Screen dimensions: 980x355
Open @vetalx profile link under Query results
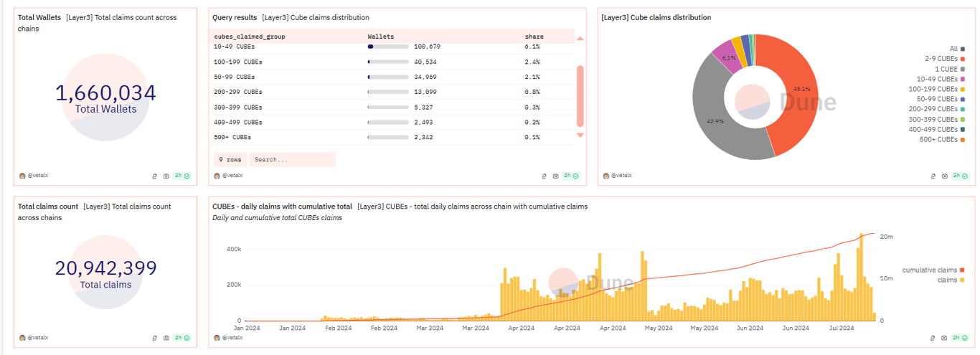pos(232,176)
